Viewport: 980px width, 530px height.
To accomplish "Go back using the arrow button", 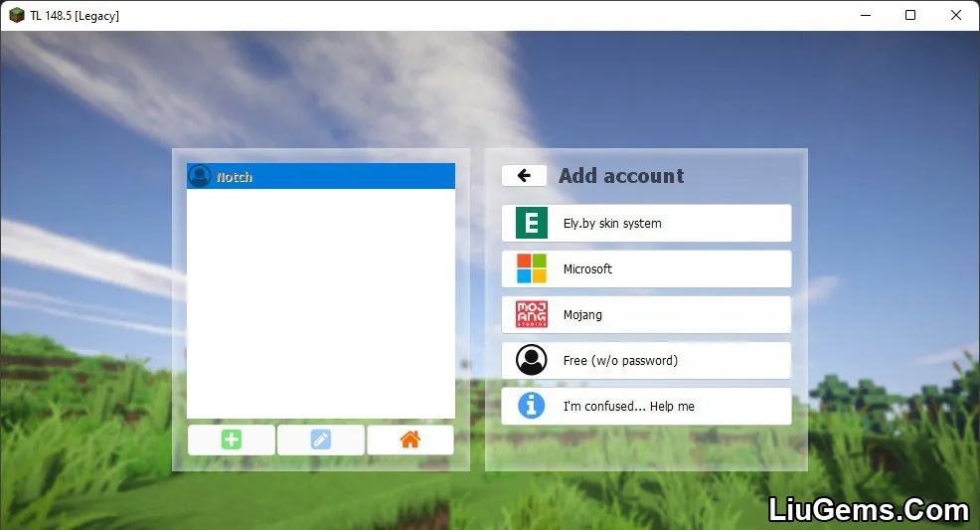I will click(524, 176).
